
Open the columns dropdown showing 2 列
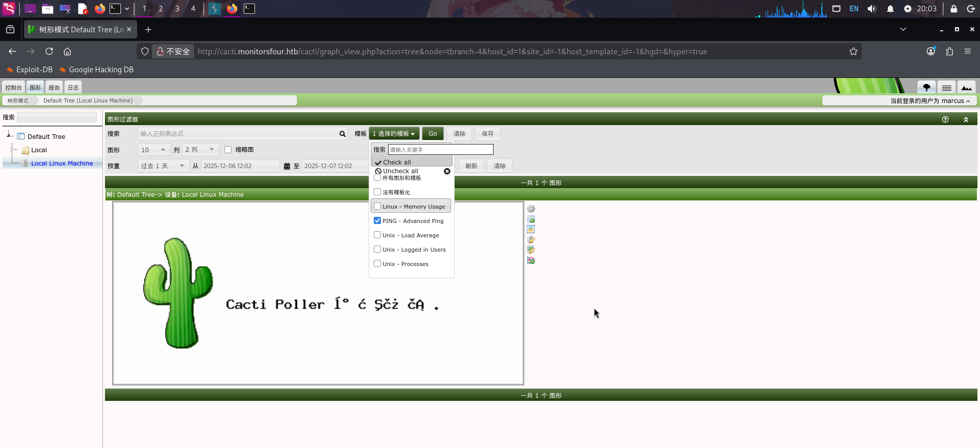[200, 150]
